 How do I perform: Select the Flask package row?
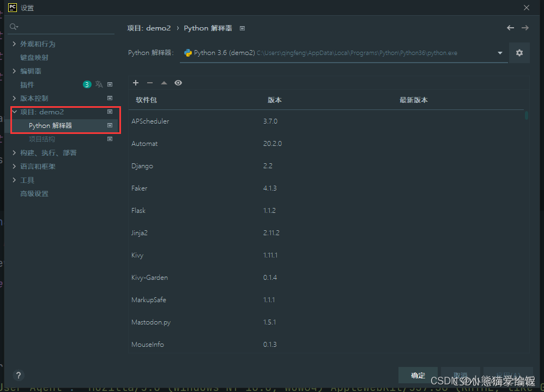pos(326,210)
